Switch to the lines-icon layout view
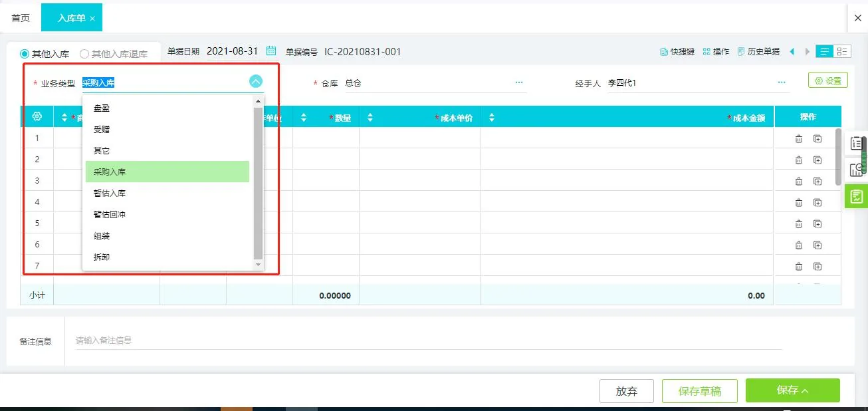Viewport: 868px width, 411px height. pyautogui.click(x=825, y=51)
